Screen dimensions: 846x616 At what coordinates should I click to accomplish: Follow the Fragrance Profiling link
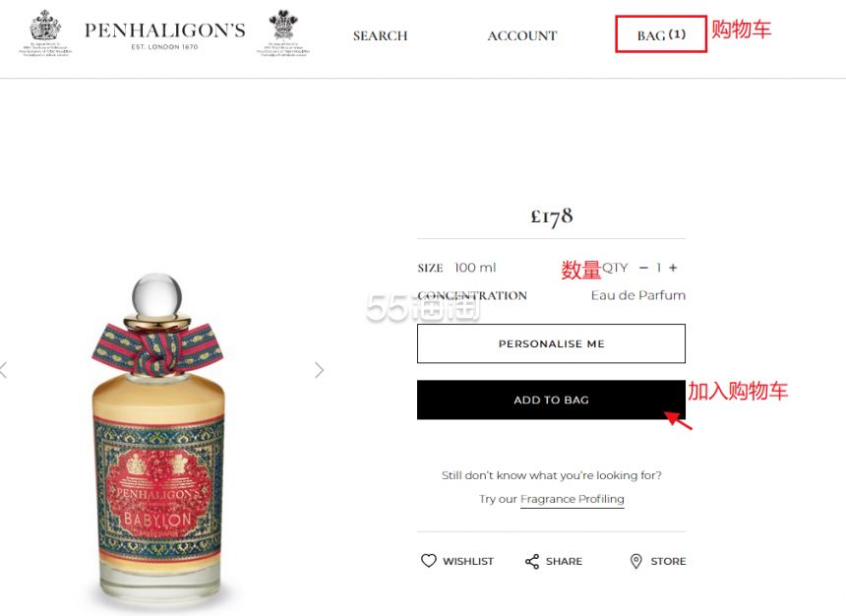(x=572, y=499)
